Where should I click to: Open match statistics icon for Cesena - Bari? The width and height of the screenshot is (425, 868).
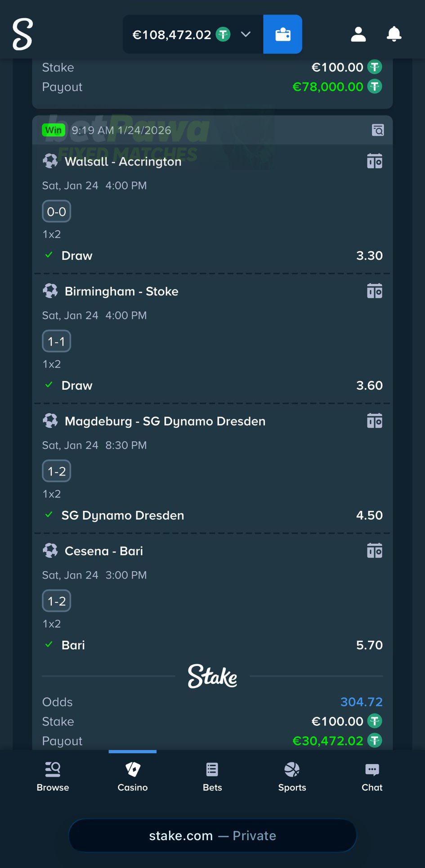pos(375,550)
